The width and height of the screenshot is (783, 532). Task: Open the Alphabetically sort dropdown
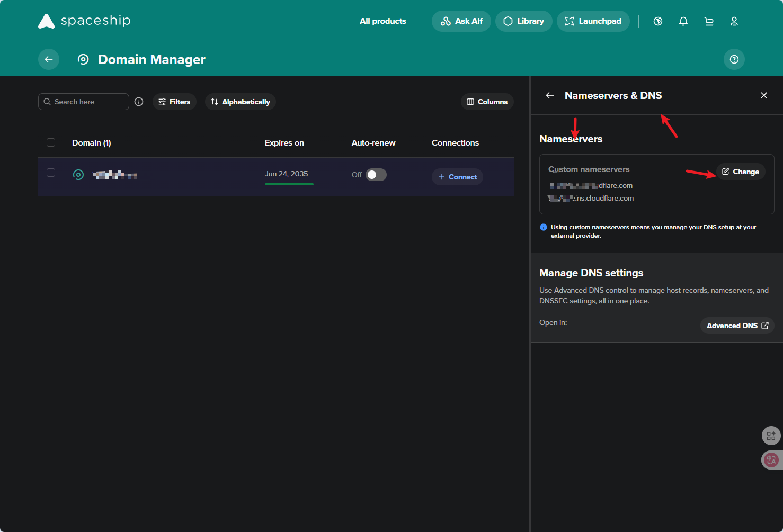[x=241, y=102]
